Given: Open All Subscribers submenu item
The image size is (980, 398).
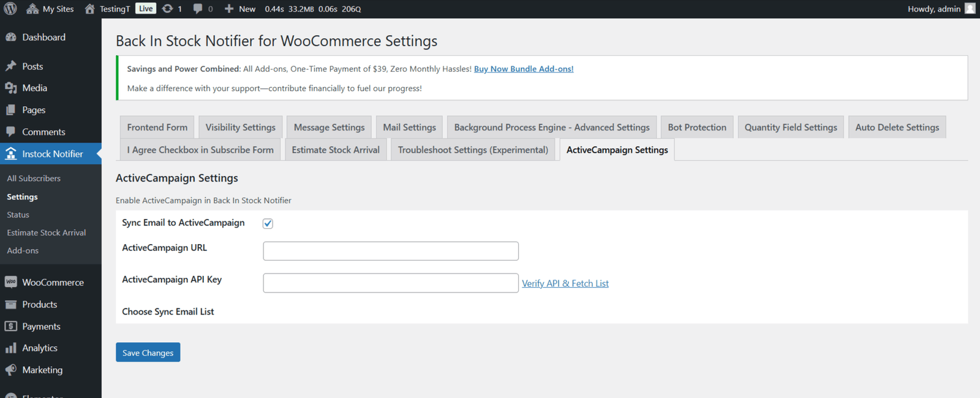Looking at the screenshot, I should pos(34,178).
